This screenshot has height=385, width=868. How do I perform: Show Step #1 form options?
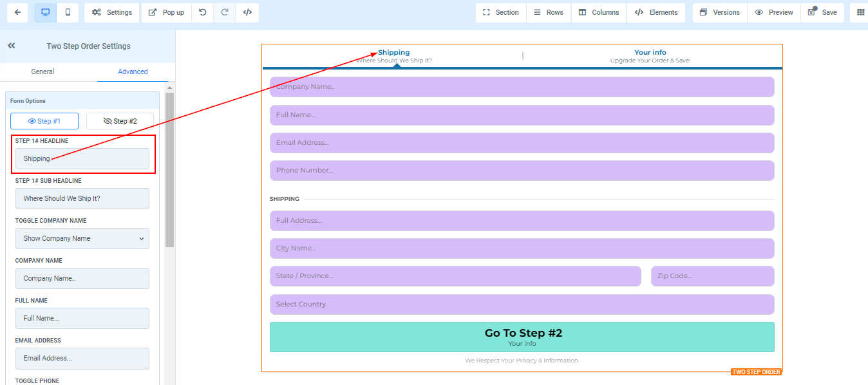point(44,121)
